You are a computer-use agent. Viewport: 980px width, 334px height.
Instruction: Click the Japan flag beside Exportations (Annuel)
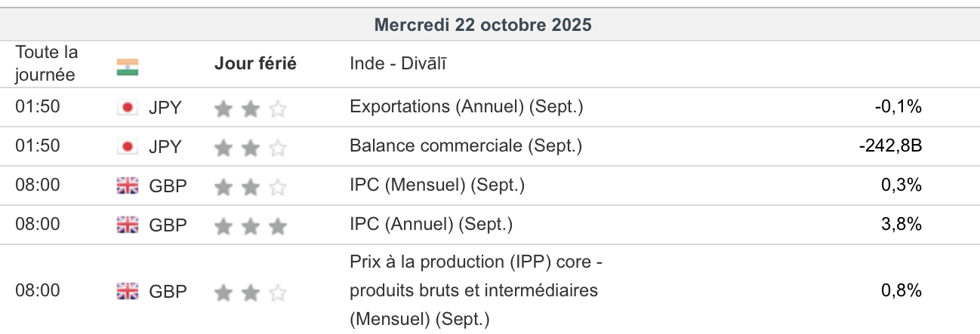tap(128, 107)
